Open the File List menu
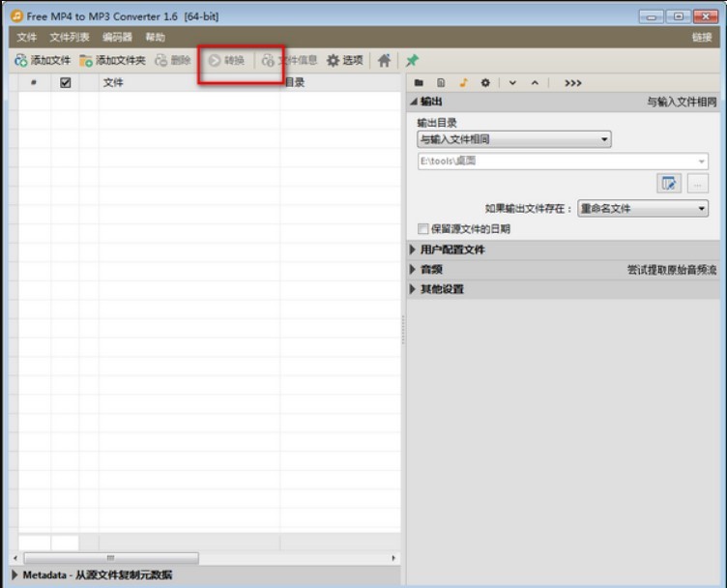Image resolution: width=727 pixels, height=588 pixels. click(x=70, y=37)
